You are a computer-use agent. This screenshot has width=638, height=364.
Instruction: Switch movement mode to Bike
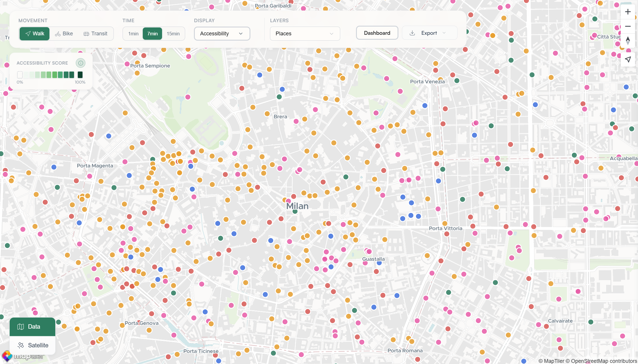[x=64, y=34]
